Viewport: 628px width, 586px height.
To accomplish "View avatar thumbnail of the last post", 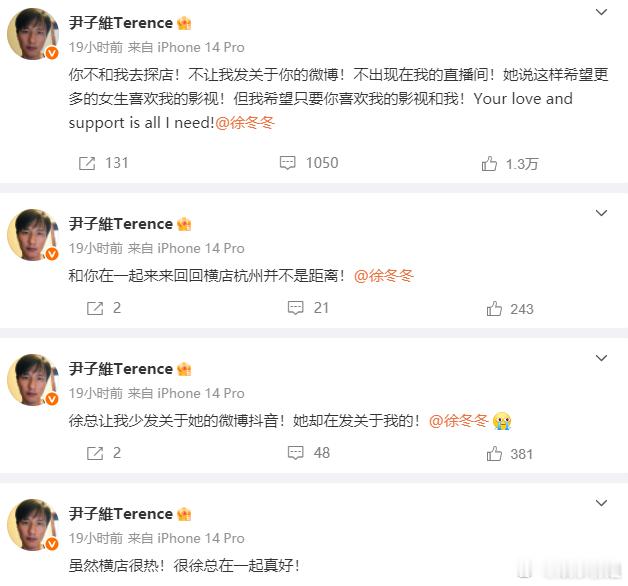I will (x=33, y=525).
